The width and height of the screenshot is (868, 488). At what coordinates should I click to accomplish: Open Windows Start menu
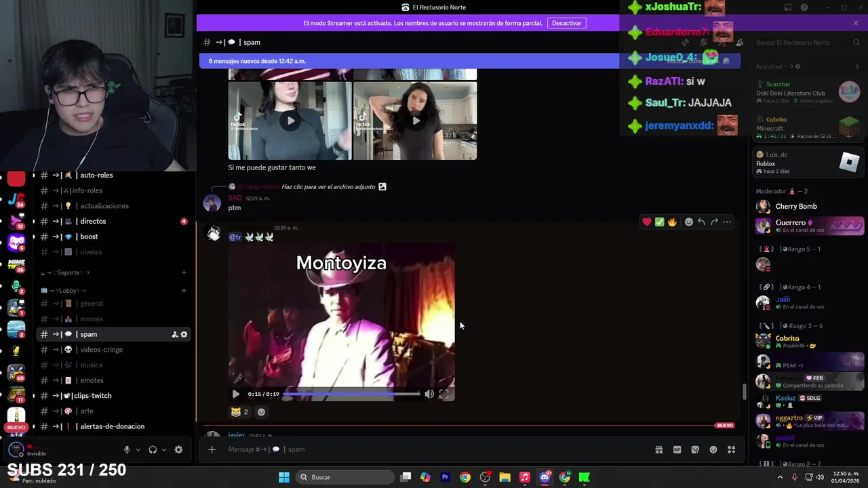click(284, 477)
